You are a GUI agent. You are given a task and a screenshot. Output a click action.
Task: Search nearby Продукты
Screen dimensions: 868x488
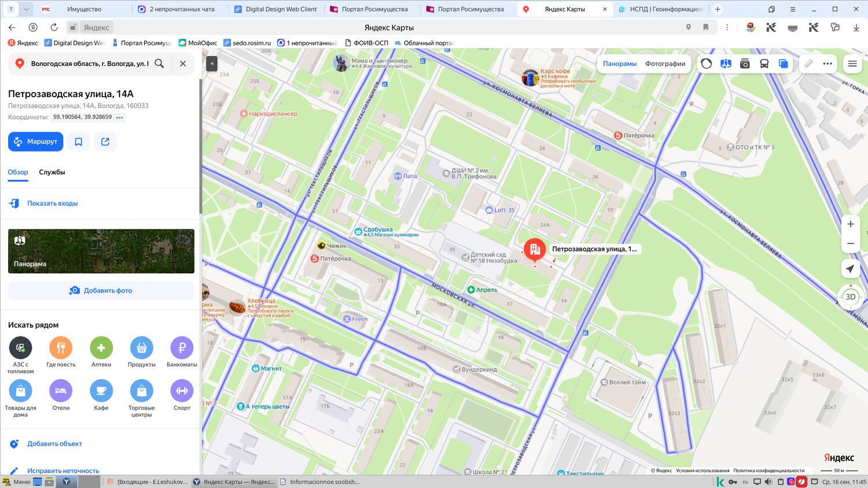click(x=142, y=352)
